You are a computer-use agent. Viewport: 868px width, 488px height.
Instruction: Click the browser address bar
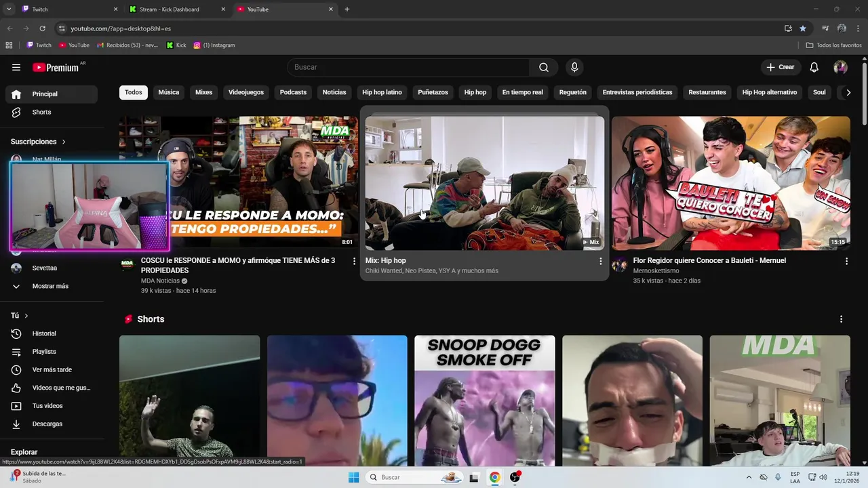pyautogui.click(x=420, y=28)
